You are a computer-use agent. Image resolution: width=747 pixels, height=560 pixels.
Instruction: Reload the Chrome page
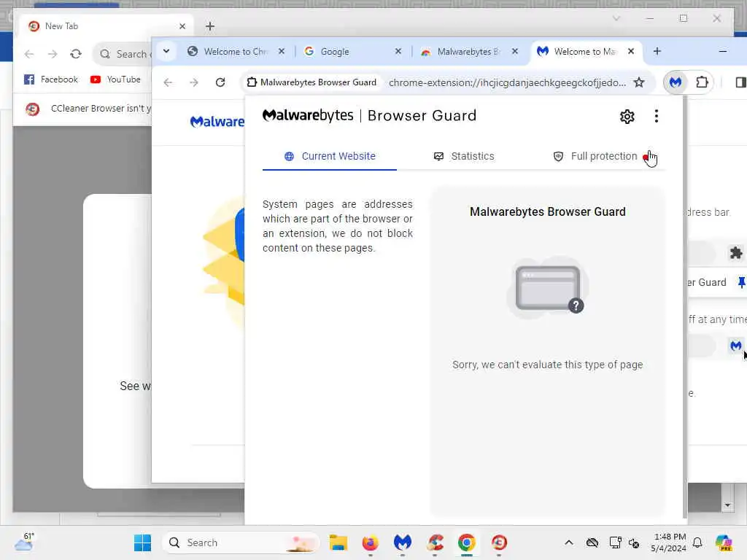click(220, 82)
